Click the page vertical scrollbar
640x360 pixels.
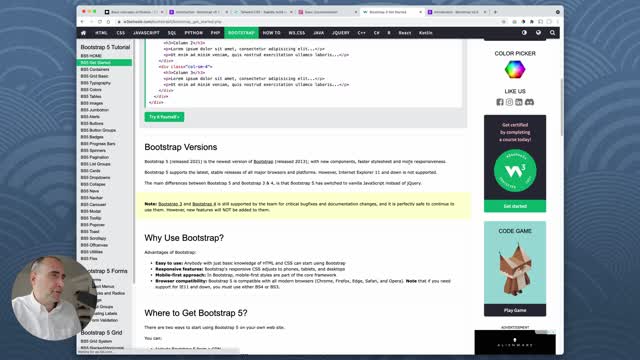[562, 108]
